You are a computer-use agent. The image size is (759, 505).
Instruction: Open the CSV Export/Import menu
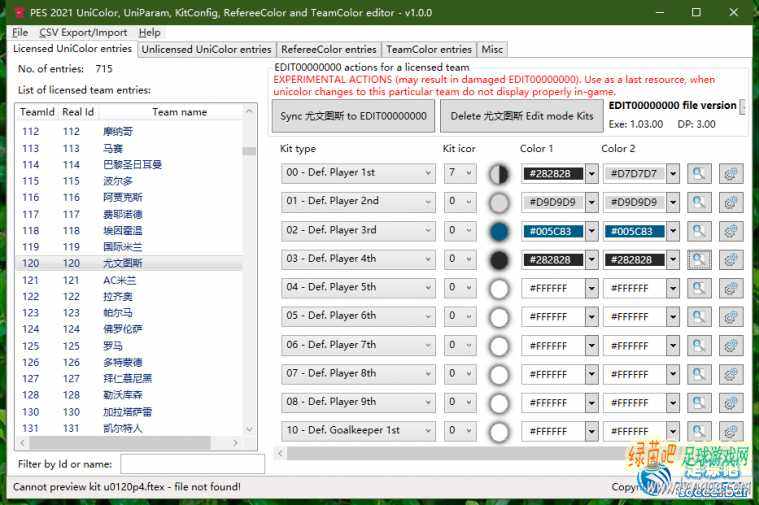coord(83,32)
